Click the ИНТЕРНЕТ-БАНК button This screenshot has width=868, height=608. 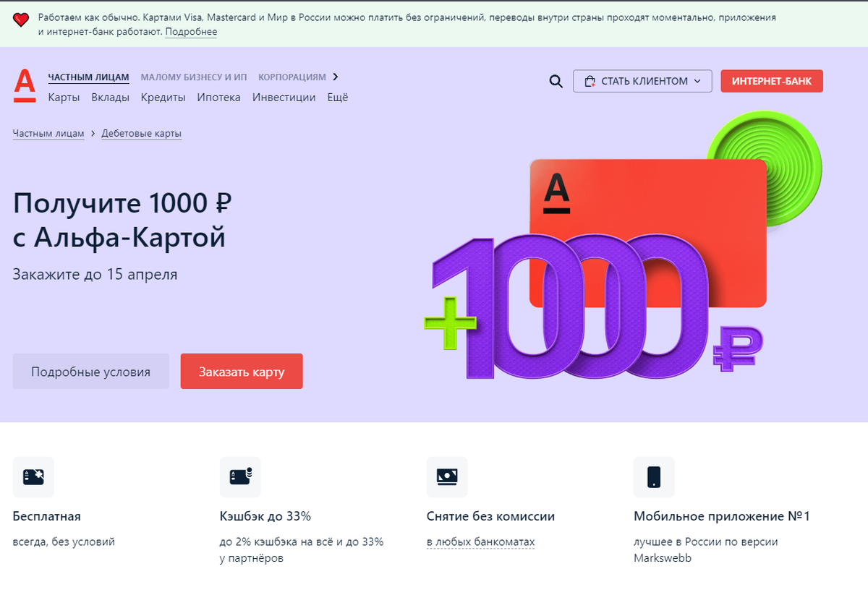tap(772, 81)
